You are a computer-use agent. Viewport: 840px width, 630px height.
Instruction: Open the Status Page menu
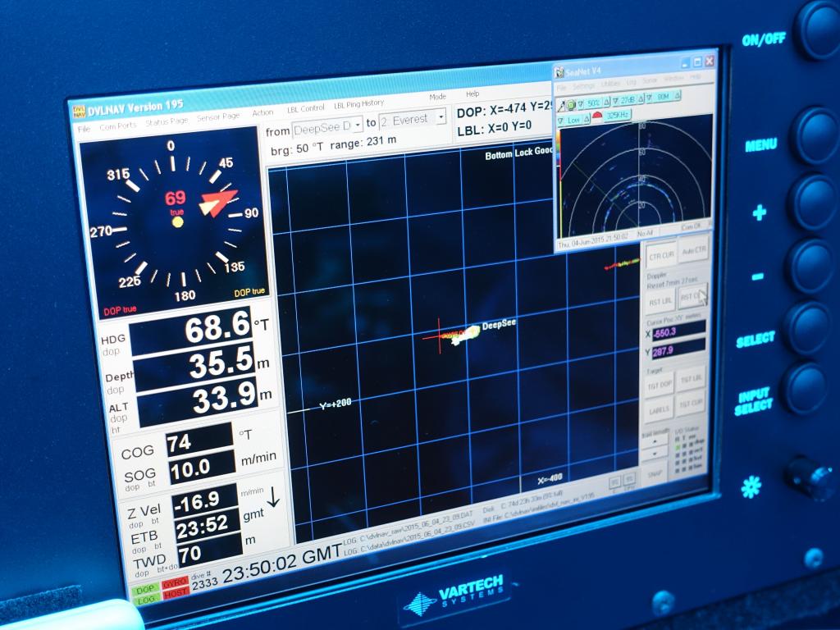pos(166,121)
